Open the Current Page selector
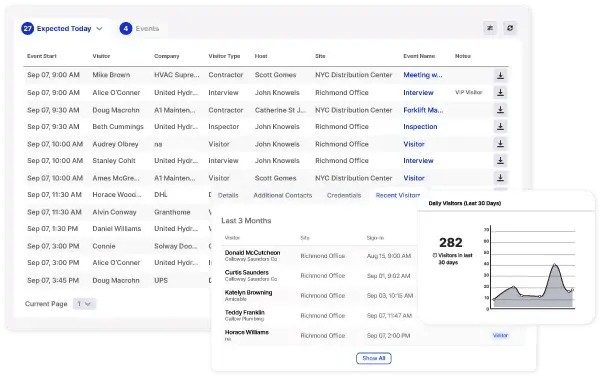Screen dimensions: 600x376 [x=84, y=304]
